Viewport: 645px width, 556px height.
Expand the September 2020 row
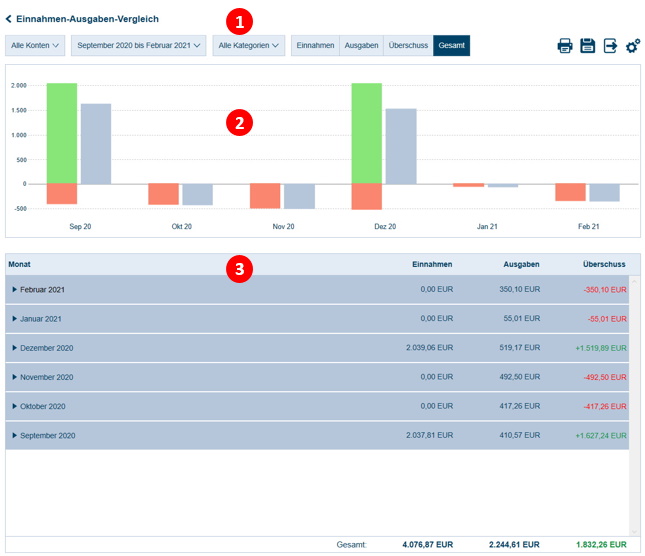click(14, 436)
